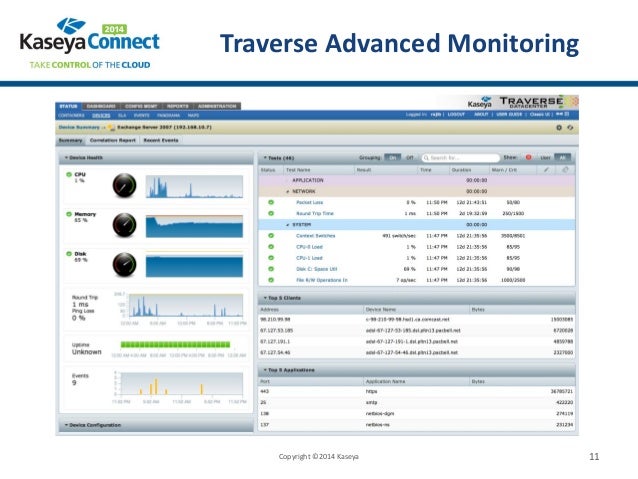
Task: Open the STATUS main tab
Action: coord(68,106)
